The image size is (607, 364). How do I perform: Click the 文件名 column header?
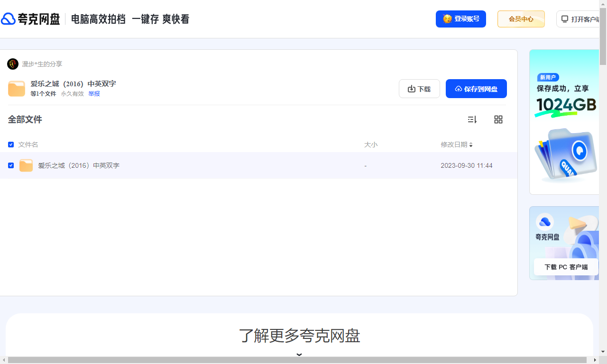point(28,145)
